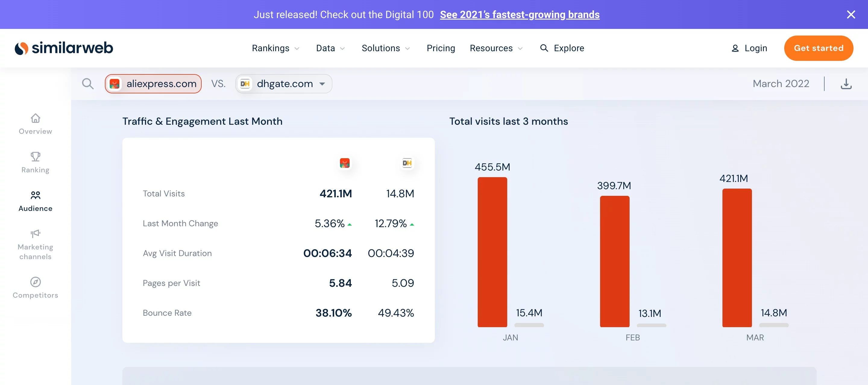Click the Pages per Visit label
Viewport: 868px width, 385px height.
tap(171, 283)
